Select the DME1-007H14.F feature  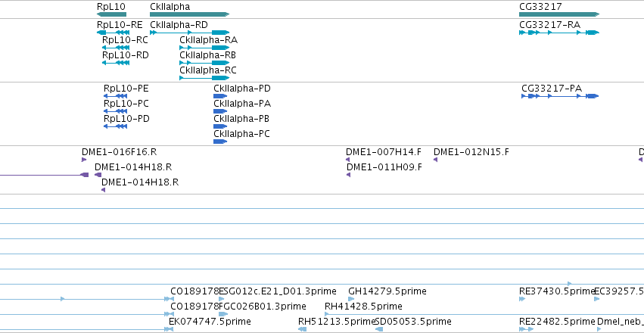coord(348,160)
